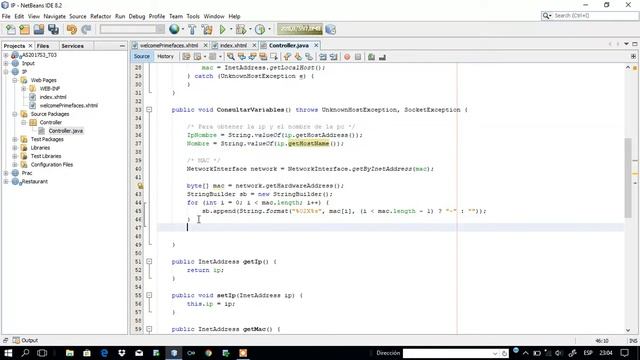Open the configuration combo box in toolbar

(x=132, y=29)
